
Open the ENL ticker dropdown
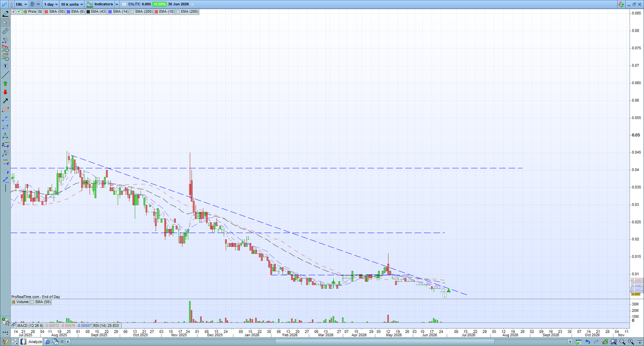click(x=21, y=4)
